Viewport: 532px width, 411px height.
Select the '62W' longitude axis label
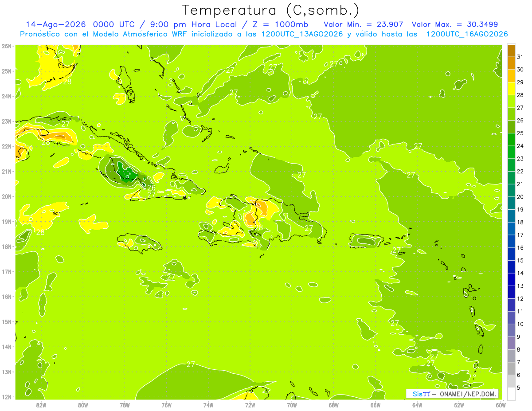(459, 405)
